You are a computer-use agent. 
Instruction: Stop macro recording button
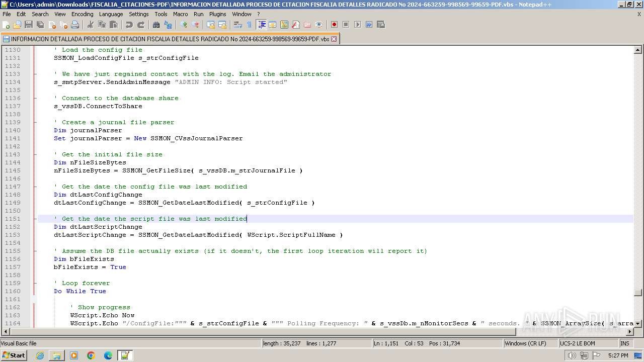(x=346, y=25)
